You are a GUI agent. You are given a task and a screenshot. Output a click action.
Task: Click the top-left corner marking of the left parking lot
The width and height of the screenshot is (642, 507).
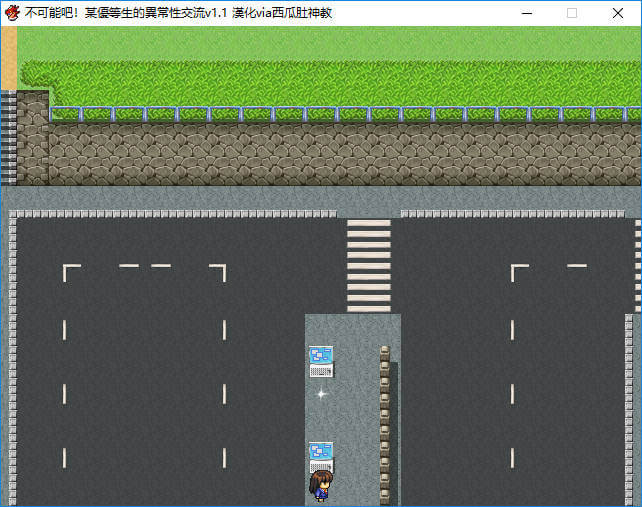(x=70, y=271)
